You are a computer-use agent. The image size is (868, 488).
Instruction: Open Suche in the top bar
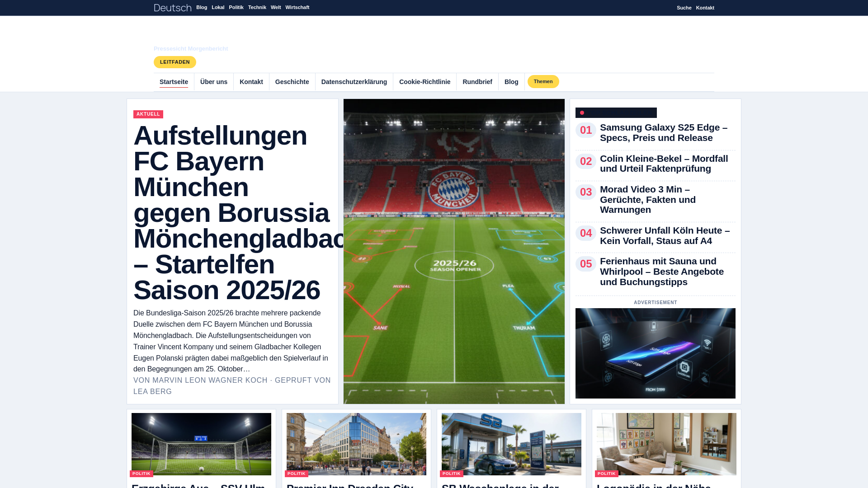pos(684,8)
